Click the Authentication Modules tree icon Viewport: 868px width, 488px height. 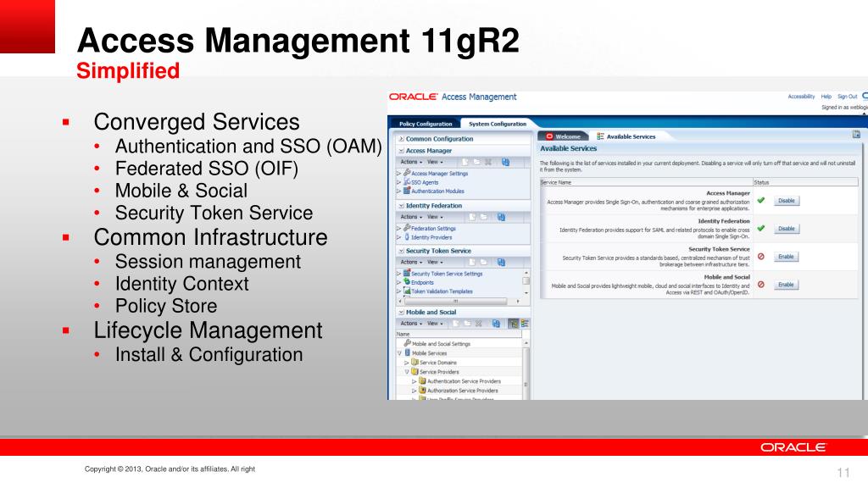pyautogui.click(x=407, y=191)
